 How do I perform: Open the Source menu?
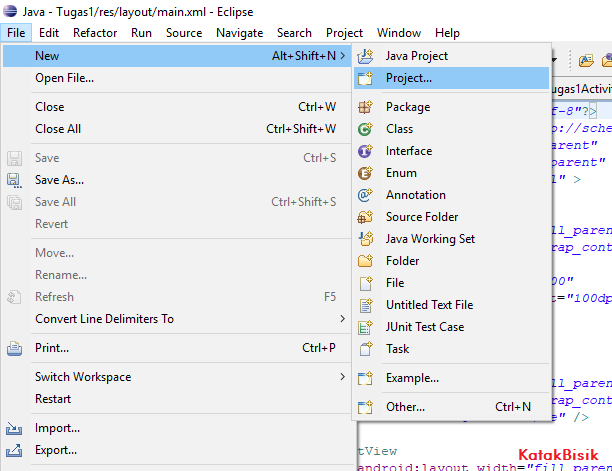tap(184, 33)
